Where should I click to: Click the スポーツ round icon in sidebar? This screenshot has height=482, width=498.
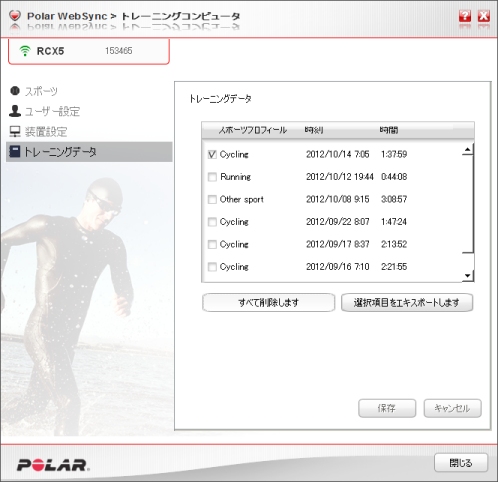[x=15, y=91]
